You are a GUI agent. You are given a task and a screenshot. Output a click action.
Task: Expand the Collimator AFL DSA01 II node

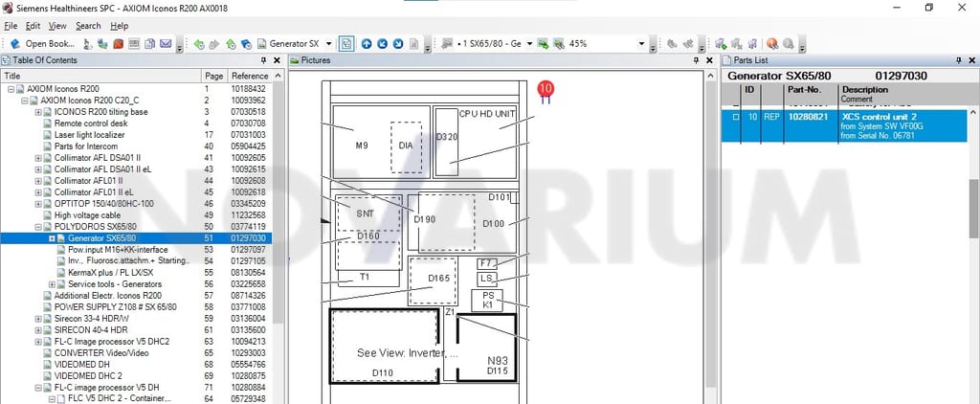[x=38, y=158]
